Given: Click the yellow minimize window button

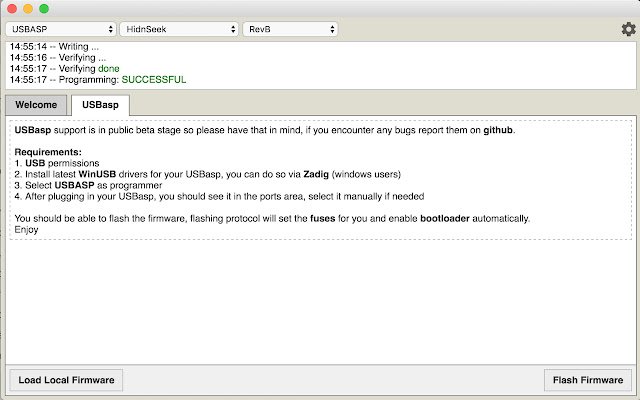Looking at the screenshot, I should click(28, 9).
